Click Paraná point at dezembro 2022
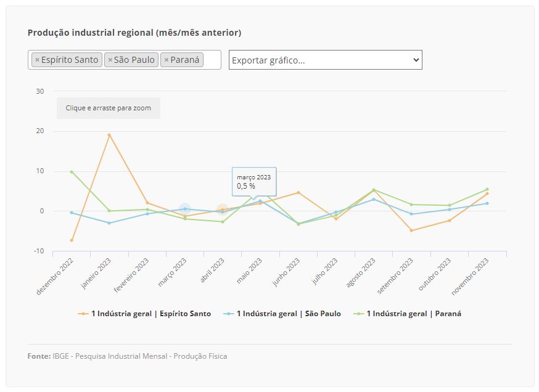539x392 pixels. point(72,172)
